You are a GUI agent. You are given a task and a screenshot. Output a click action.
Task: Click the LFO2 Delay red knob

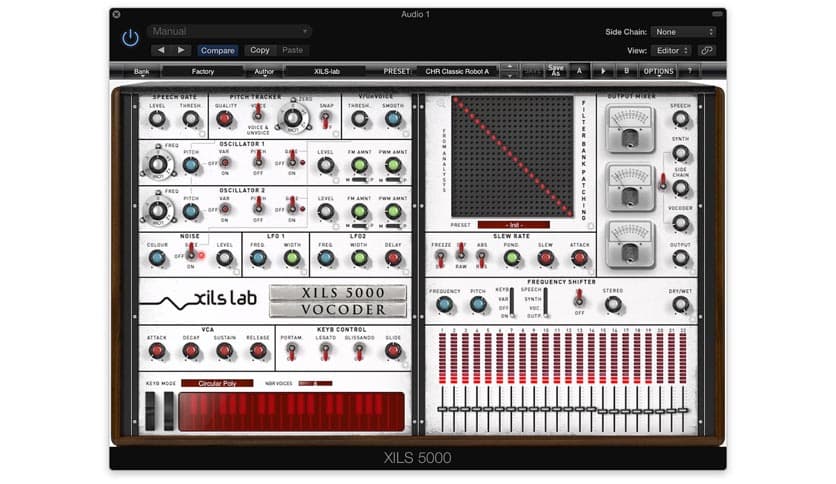tap(393, 258)
